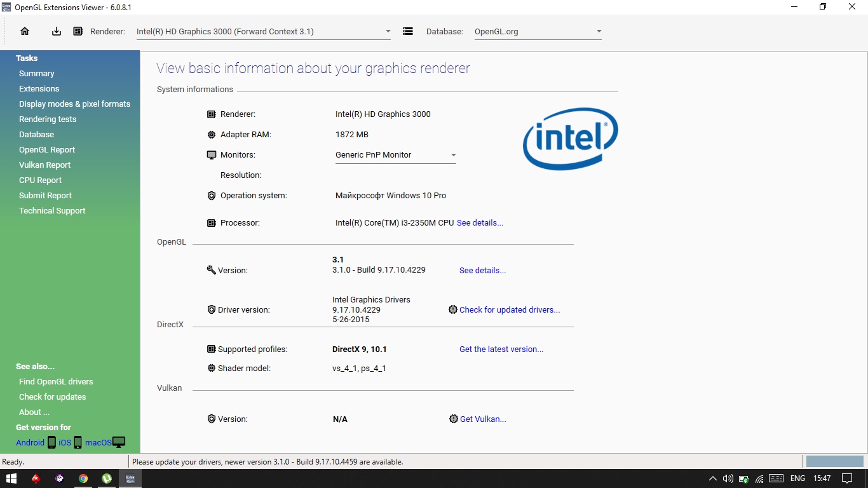
Task: Click the Find OpenGL drivers link
Action: (56, 382)
